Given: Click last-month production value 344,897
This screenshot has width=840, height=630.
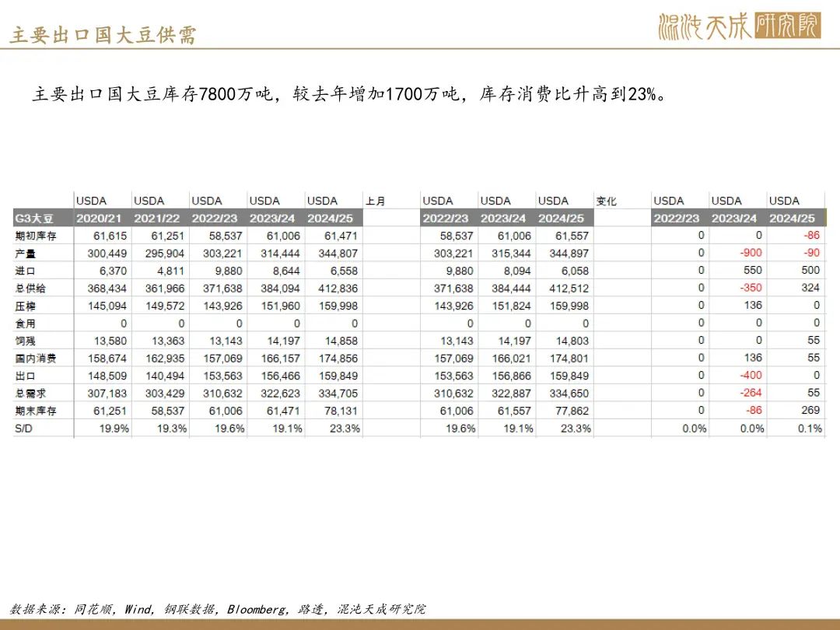Looking at the screenshot, I should (569, 254).
